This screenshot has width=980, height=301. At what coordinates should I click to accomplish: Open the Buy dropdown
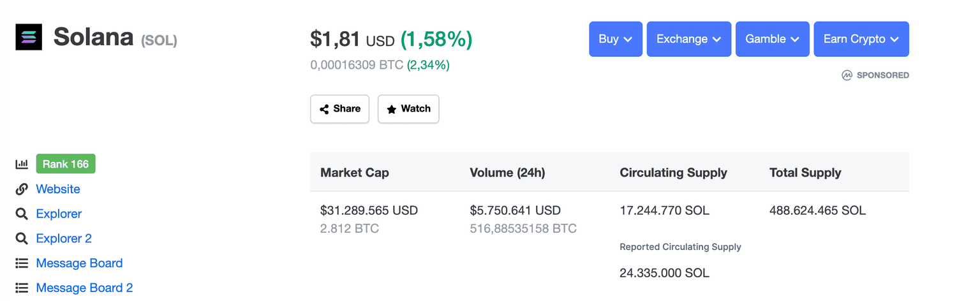(x=615, y=39)
